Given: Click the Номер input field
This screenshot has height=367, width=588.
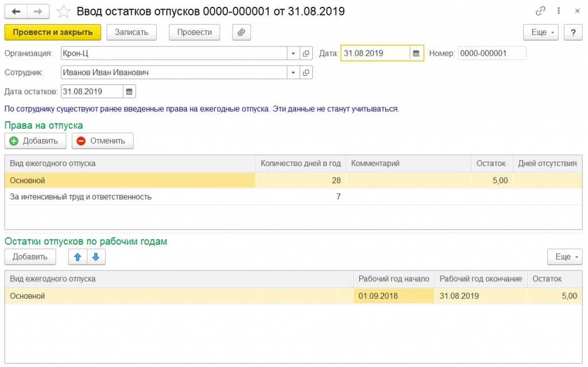Looking at the screenshot, I should (492, 53).
